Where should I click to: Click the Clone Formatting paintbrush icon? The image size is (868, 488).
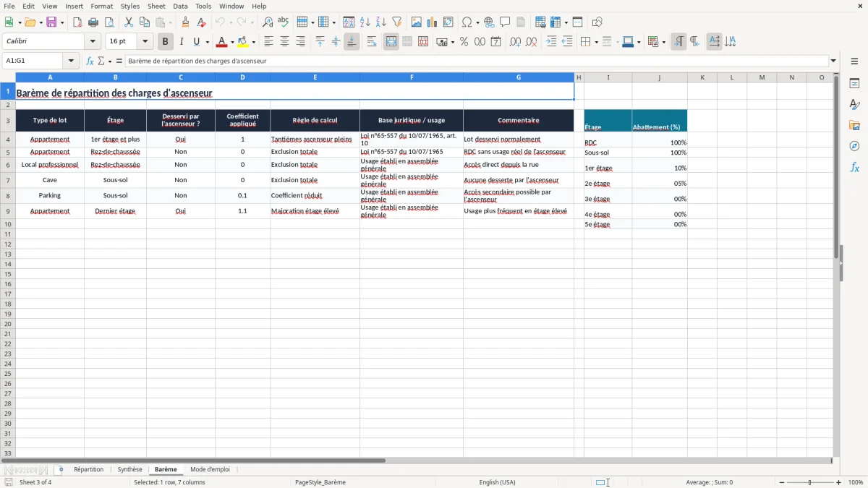point(185,22)
